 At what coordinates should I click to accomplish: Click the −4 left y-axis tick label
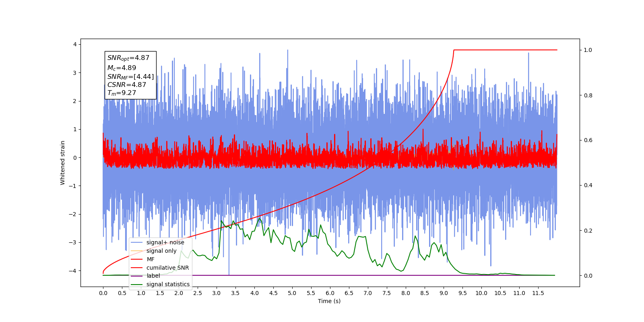tap(72, 270)
